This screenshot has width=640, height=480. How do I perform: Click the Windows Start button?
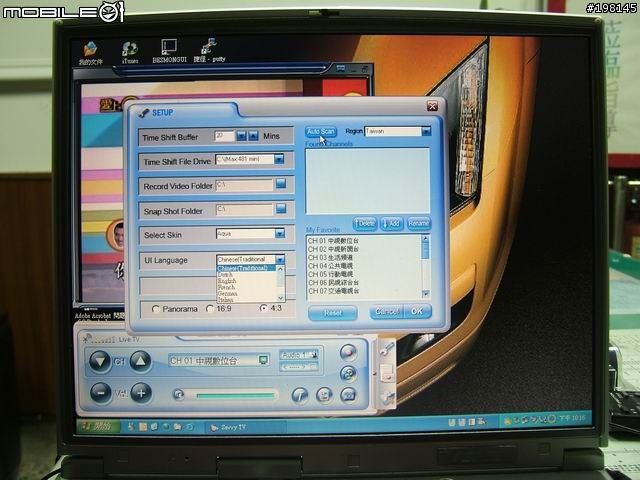98,427
